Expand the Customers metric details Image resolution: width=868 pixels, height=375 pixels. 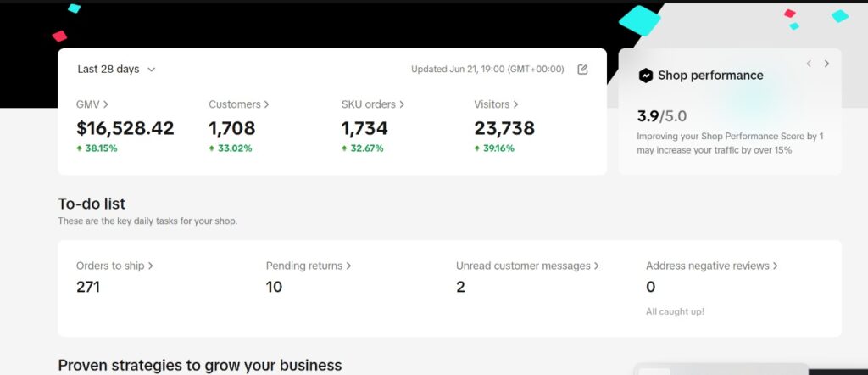tap(238, 104)
